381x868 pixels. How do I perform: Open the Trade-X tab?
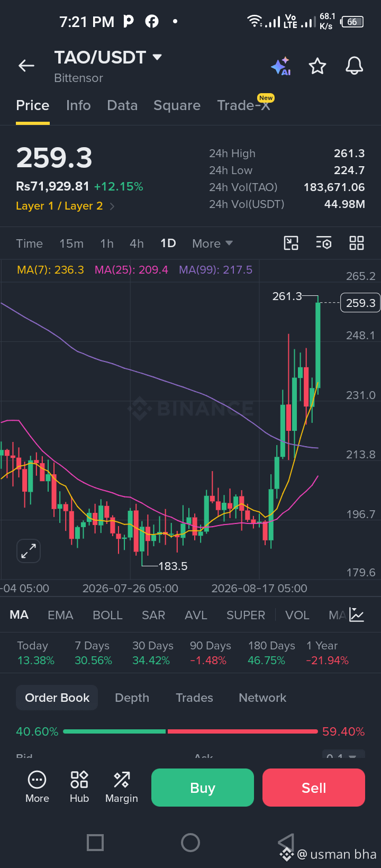244,105
